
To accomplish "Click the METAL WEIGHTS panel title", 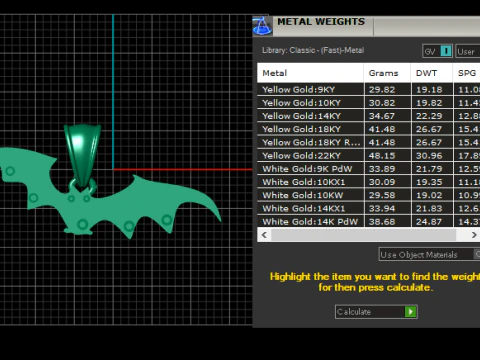I will click(321, 22).
